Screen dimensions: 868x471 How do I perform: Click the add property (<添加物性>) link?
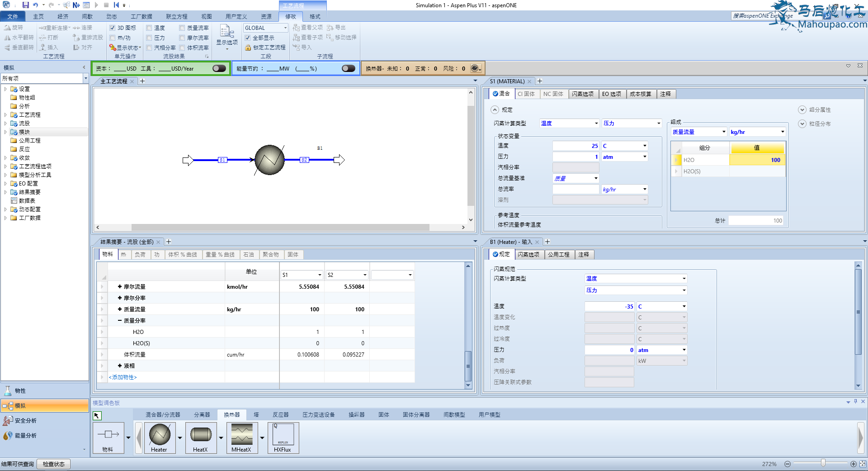[123, 377]
